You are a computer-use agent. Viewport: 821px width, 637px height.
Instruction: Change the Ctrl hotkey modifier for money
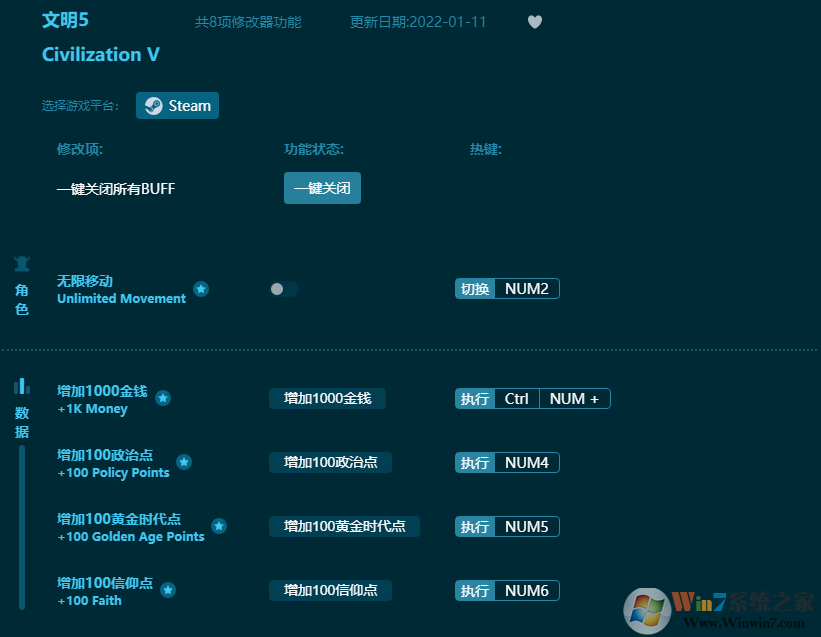click(x=516, y=398)
